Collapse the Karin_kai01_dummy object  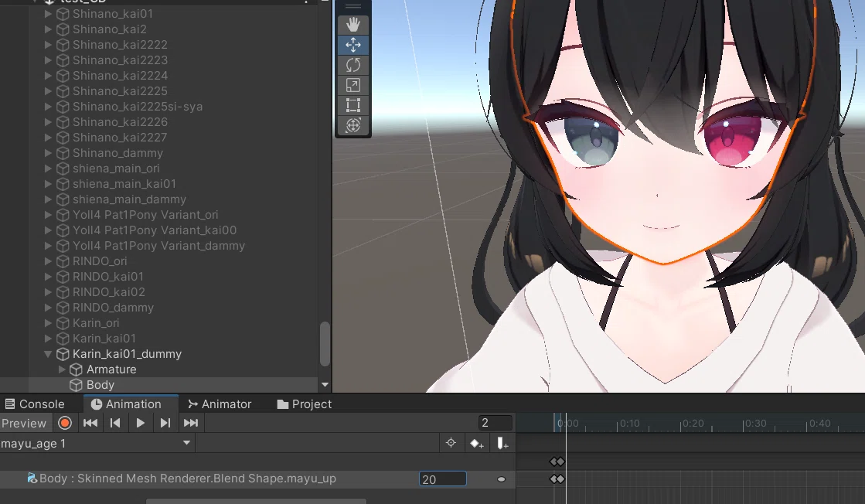[x=48, y=354]
